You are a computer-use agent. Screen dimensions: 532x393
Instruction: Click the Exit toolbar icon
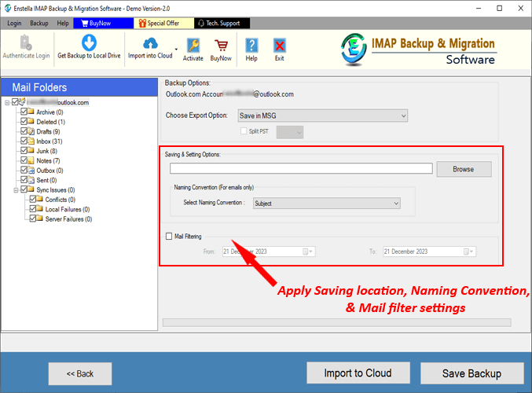click(279, 46)
